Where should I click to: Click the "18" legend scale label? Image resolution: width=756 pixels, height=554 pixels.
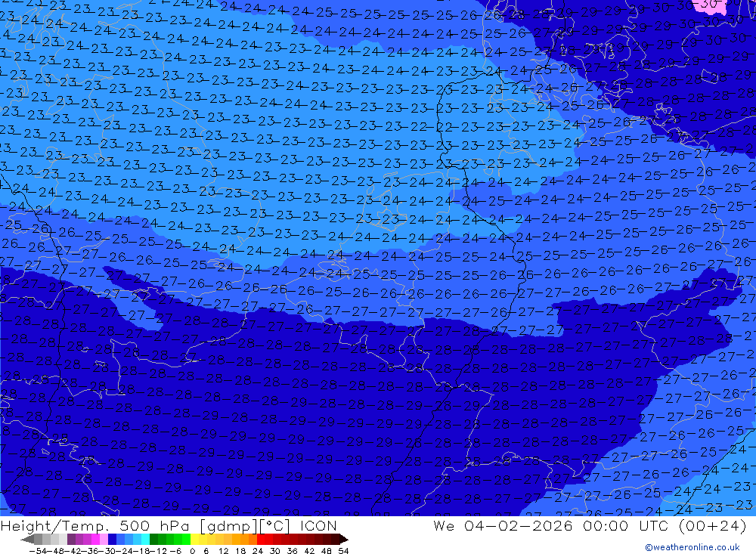[x=240, y=551]
